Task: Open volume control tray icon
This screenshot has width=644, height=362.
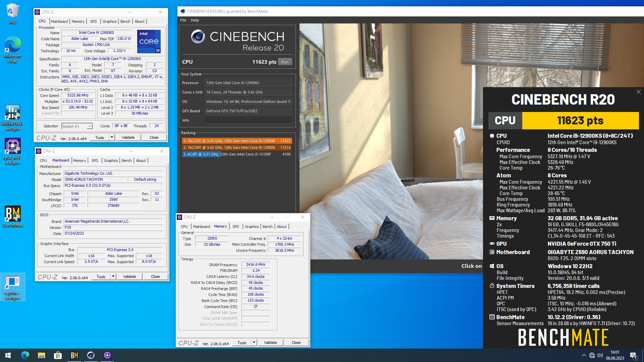Action: click(600, 355)
